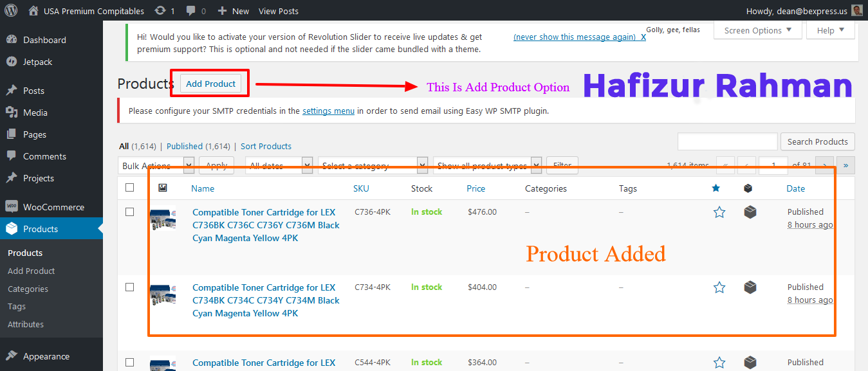This screenshot has width=868, height=371.
Task: Toggle featured star for C544-4PK product
Action: point(719,363)
